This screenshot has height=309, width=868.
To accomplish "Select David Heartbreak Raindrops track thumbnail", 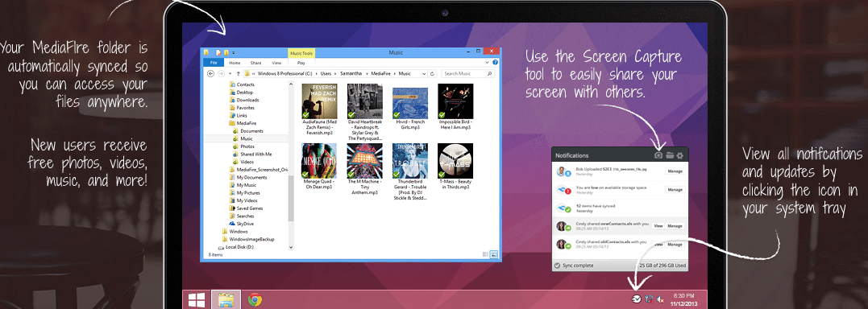I will point(365,101).
